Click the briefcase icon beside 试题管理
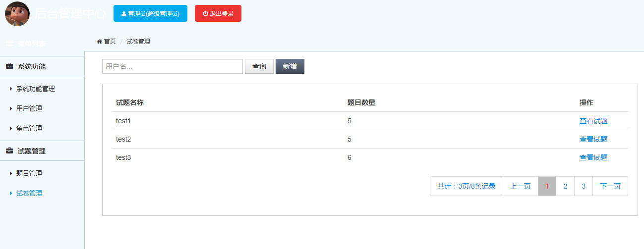Viewport: 644px width, 249px height. [9, 151]
